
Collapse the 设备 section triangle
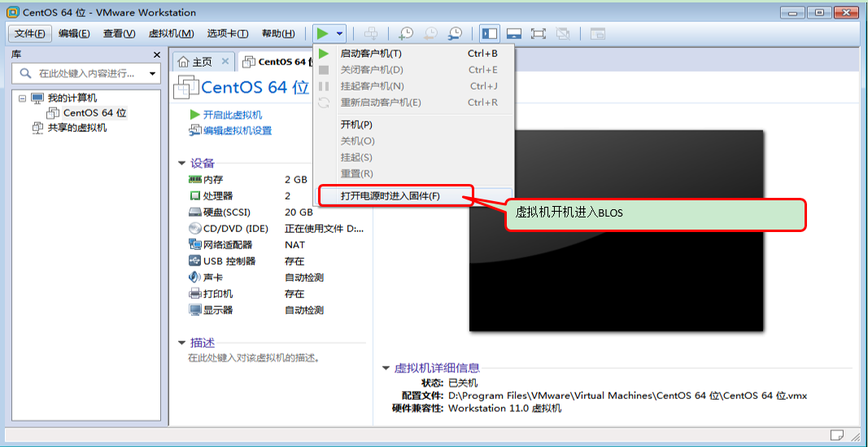[181, 164]
